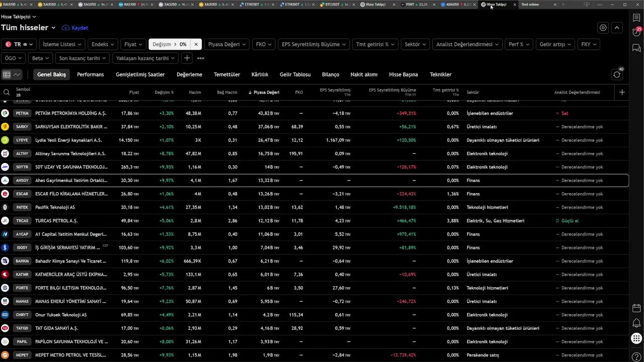
Task: Add a new filter with plus button
Action: (x=187, y=58)
